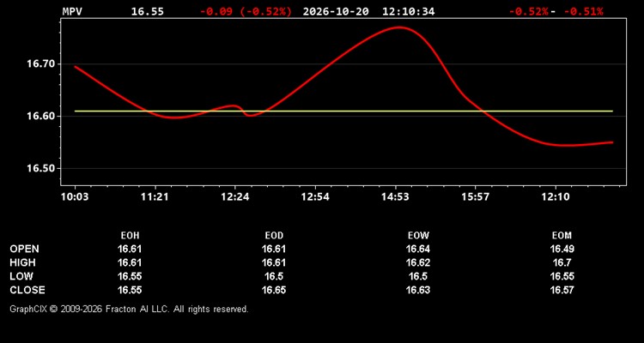Click the LOW row label
This screenshot has height=343, width=644.
[x=21, y=276]
